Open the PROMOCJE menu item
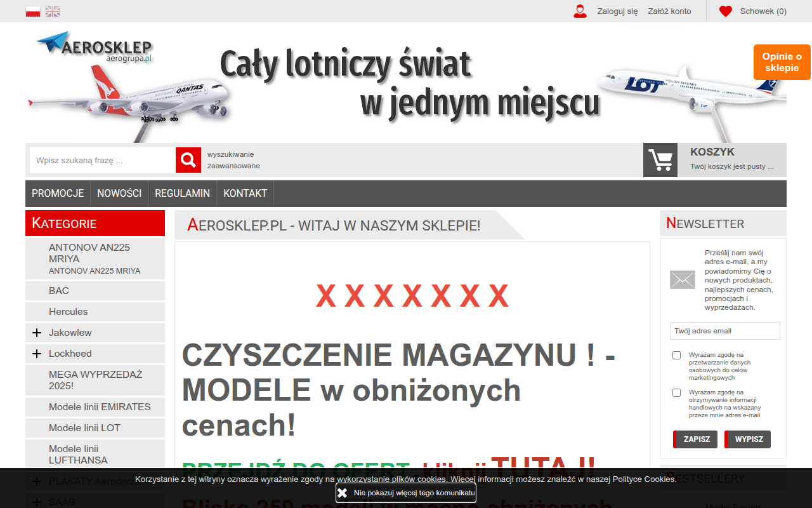 [58, 194]
